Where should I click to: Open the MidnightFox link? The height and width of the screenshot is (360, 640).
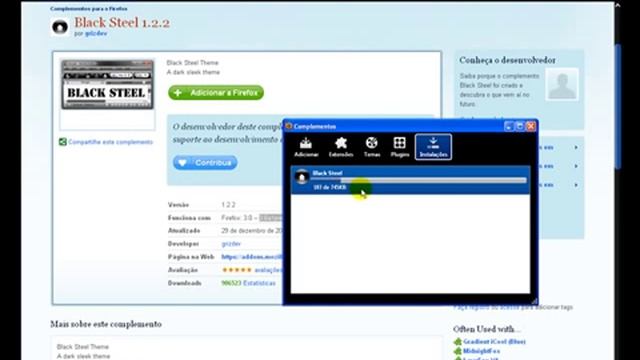click(482, 351)
